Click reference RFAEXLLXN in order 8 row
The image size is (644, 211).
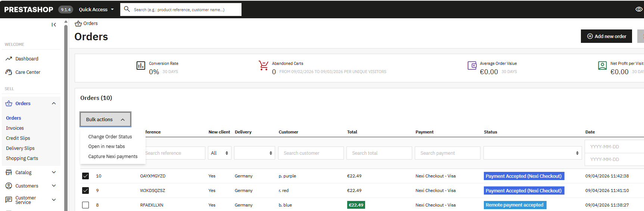pos(152,205)
